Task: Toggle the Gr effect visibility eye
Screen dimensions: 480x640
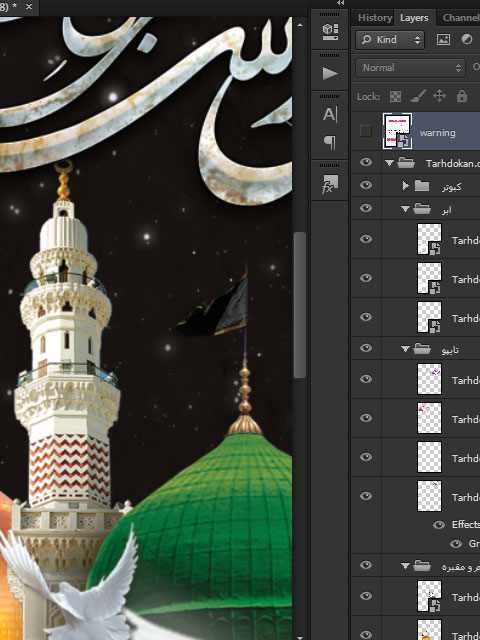Action: pos(456,544)
